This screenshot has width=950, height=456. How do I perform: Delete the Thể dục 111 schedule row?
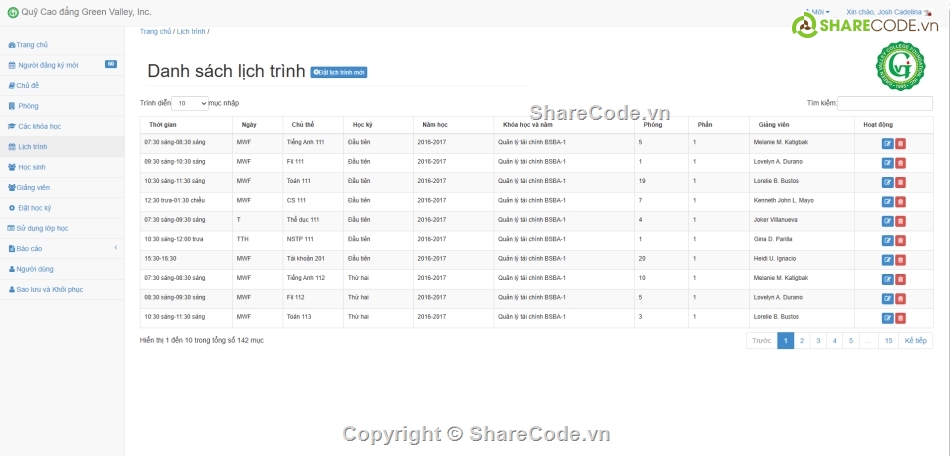[x=900, y=220]
